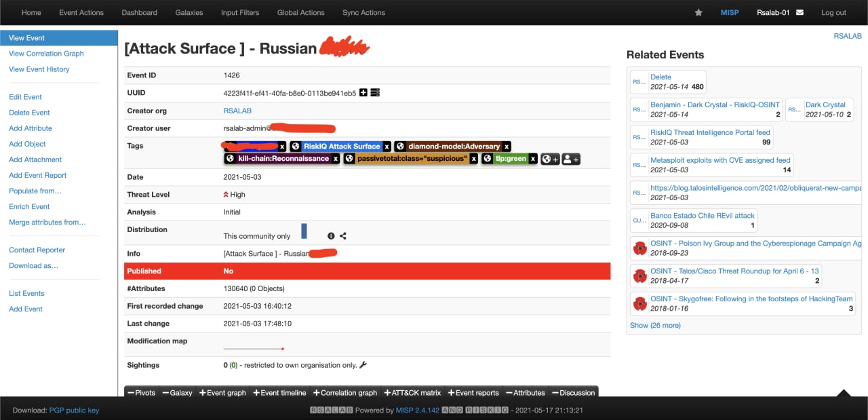Click the stacked-bars icon next to the UUID

click(x=375, y=92)
